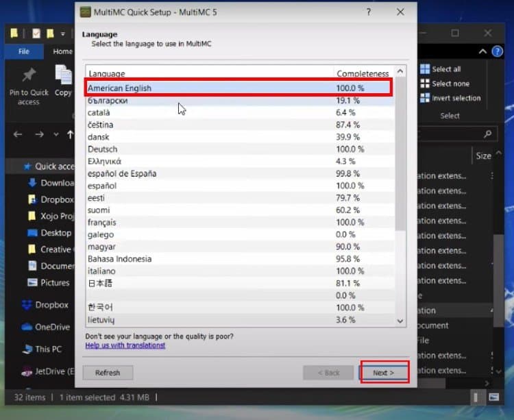Click the Size column header in Explorer
This screenshot has height=420, width=514.
pyautogui.click(x=484, y=156)
